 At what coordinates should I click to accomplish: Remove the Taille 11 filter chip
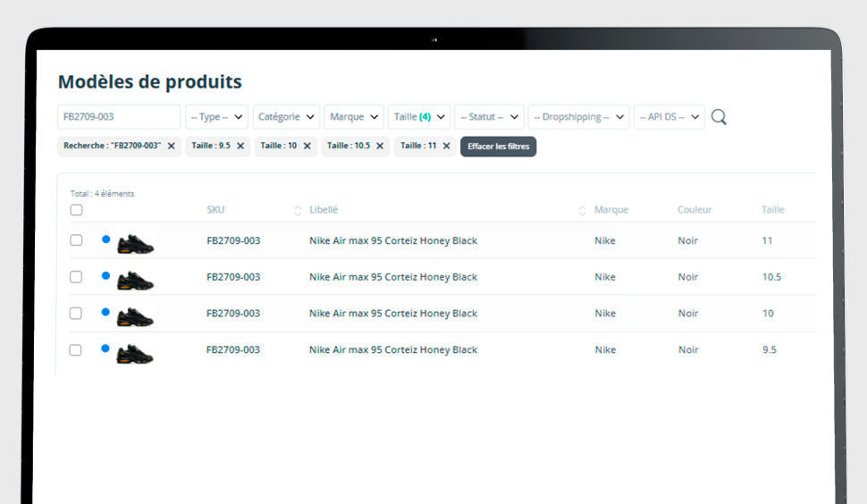tap(446, 146)
